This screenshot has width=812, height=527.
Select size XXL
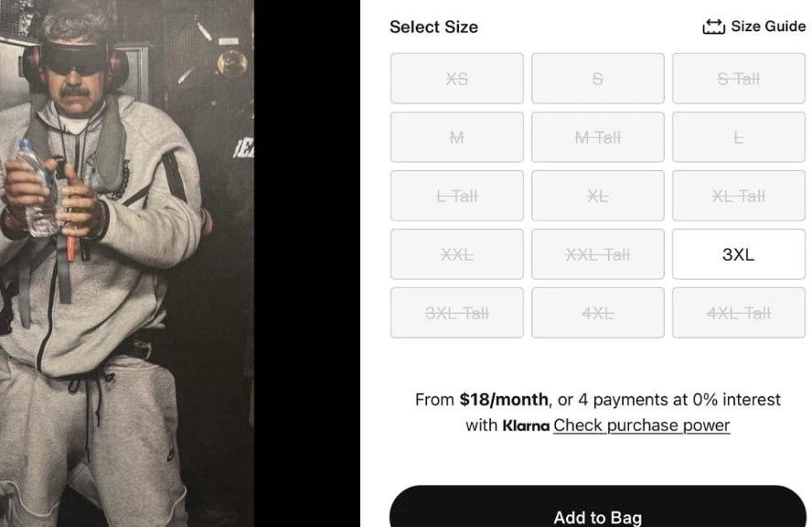click(x=457, y=254)
